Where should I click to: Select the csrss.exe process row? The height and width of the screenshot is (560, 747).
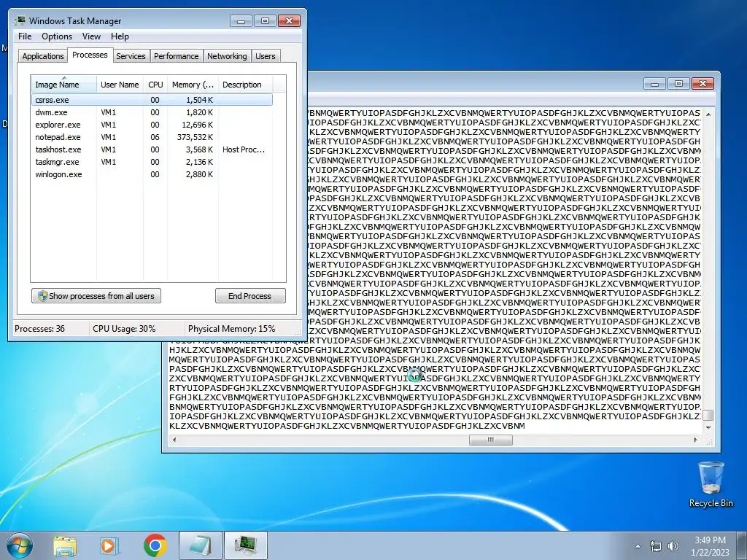[x=152, y=100]
